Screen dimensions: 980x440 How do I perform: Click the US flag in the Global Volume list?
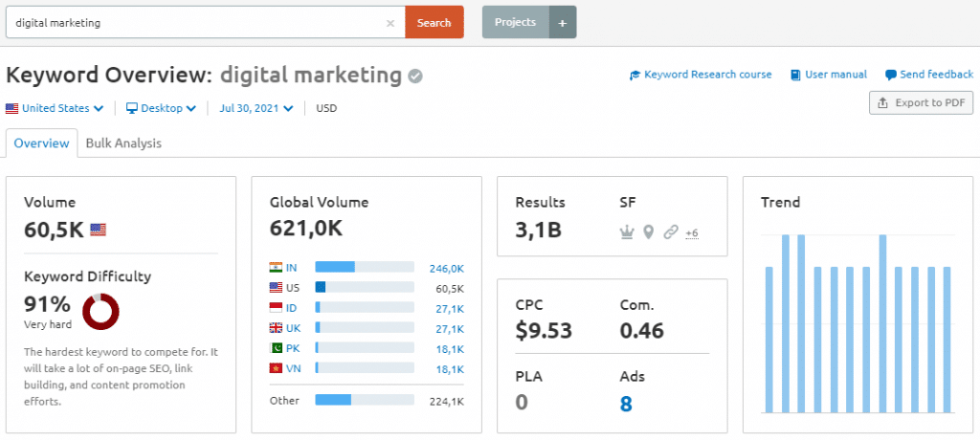[276, 288]
